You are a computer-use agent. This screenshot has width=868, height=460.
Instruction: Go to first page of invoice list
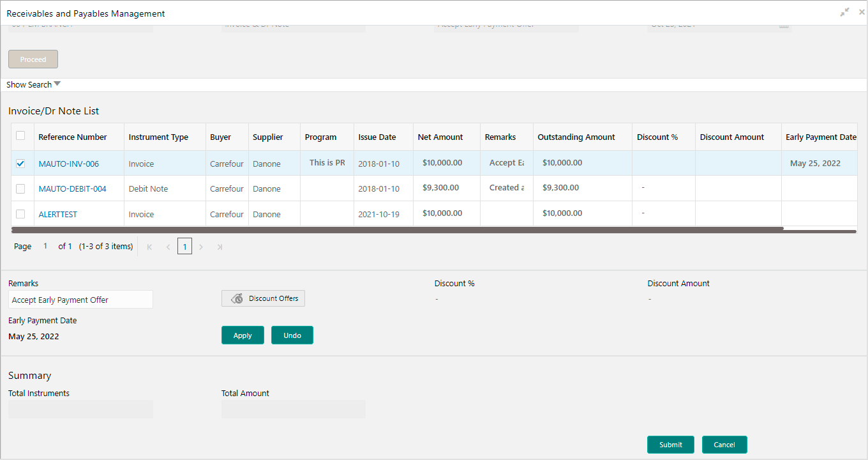click(149, 247)
